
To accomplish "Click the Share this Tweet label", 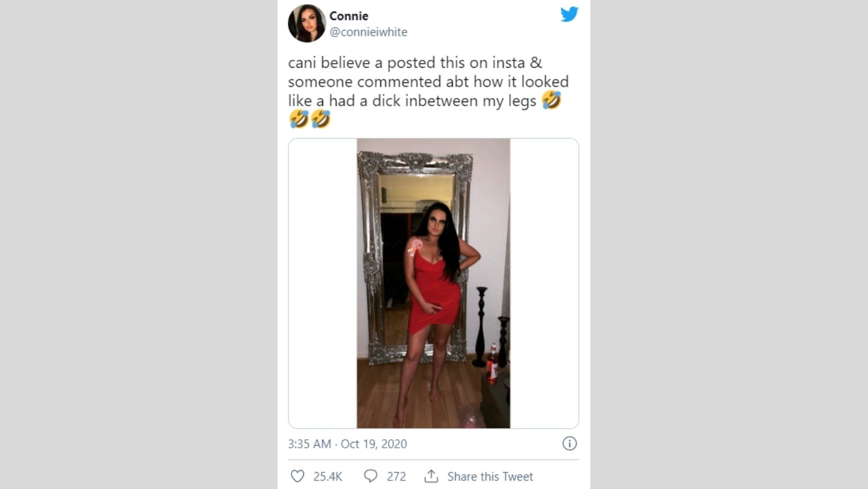I will pyautogui.click(x=490, y=476).
